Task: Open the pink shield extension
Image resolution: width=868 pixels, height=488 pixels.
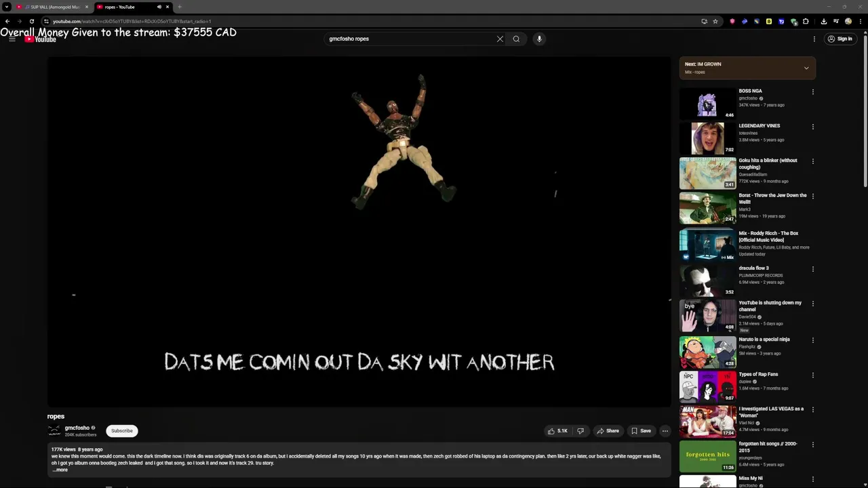Action: 732,21
